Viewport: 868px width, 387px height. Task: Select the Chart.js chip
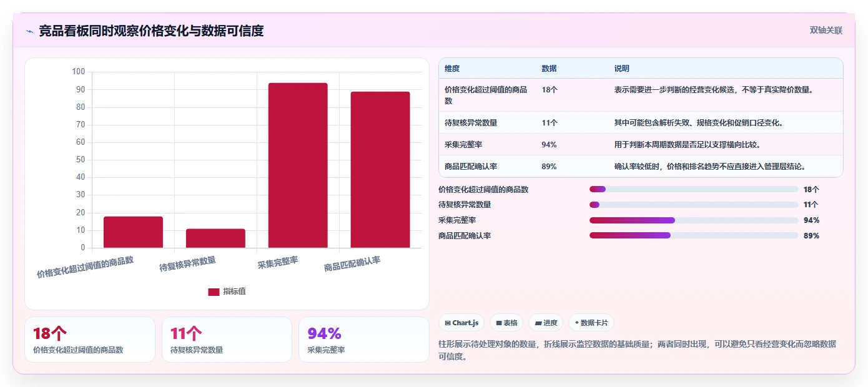(x=461, y=323)
